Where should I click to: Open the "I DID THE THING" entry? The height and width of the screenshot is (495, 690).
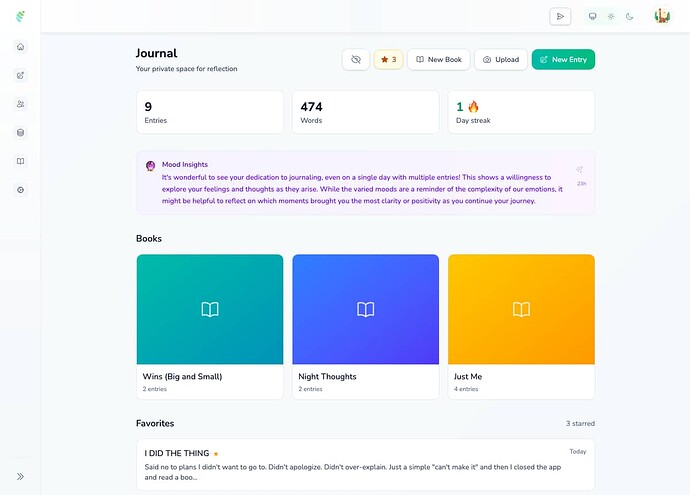coord(365,465)
